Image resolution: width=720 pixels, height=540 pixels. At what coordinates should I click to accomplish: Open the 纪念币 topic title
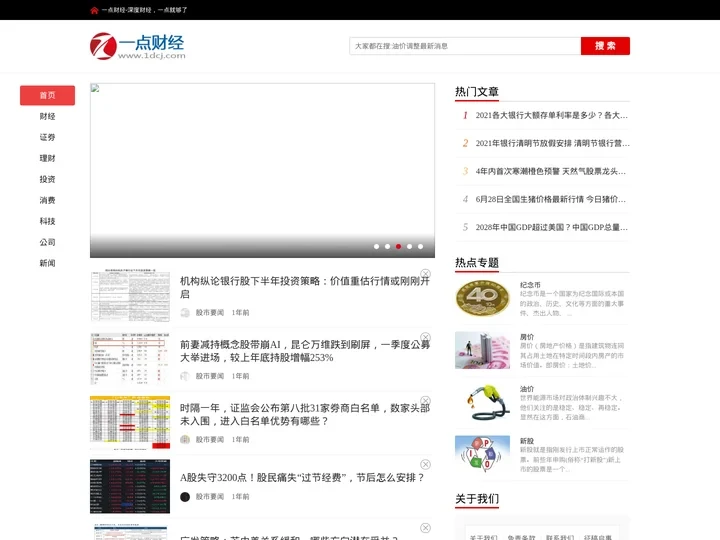pos(530,285)
